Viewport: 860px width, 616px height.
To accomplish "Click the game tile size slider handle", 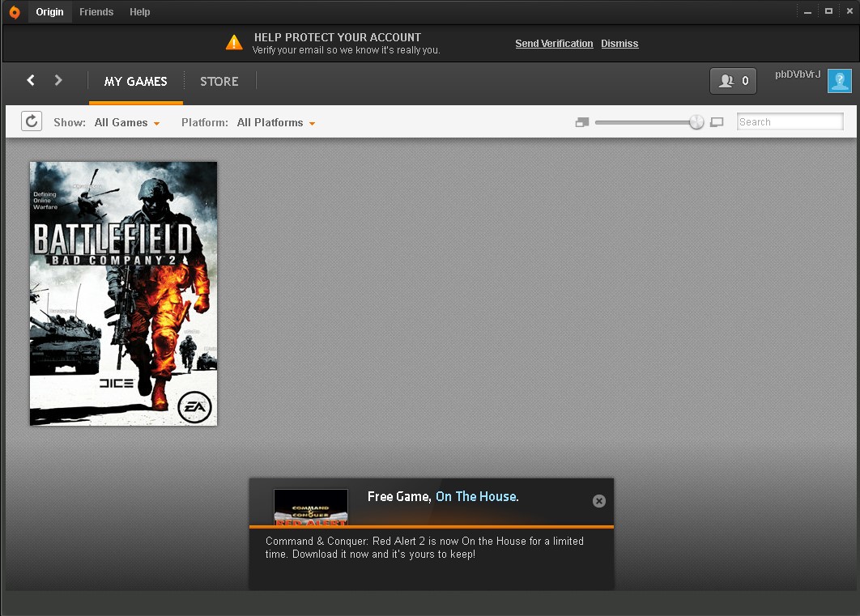I will point(696,122).
